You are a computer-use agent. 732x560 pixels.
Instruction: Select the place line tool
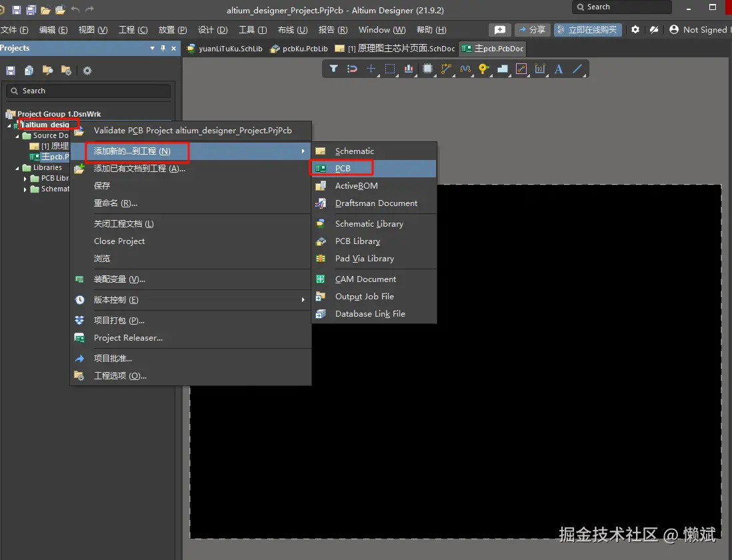tap(577, 69)
